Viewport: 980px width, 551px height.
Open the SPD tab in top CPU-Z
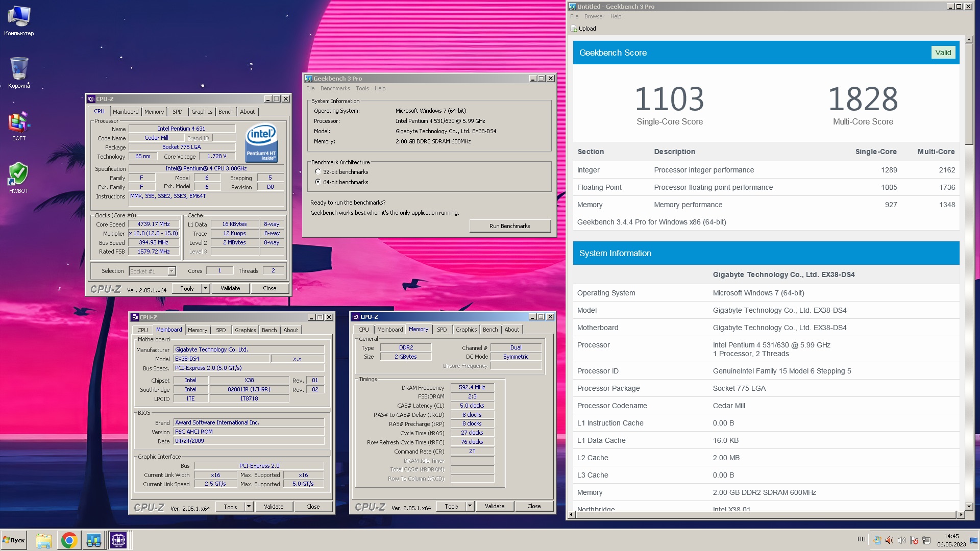pyautogui.click(x=177, y=112)
